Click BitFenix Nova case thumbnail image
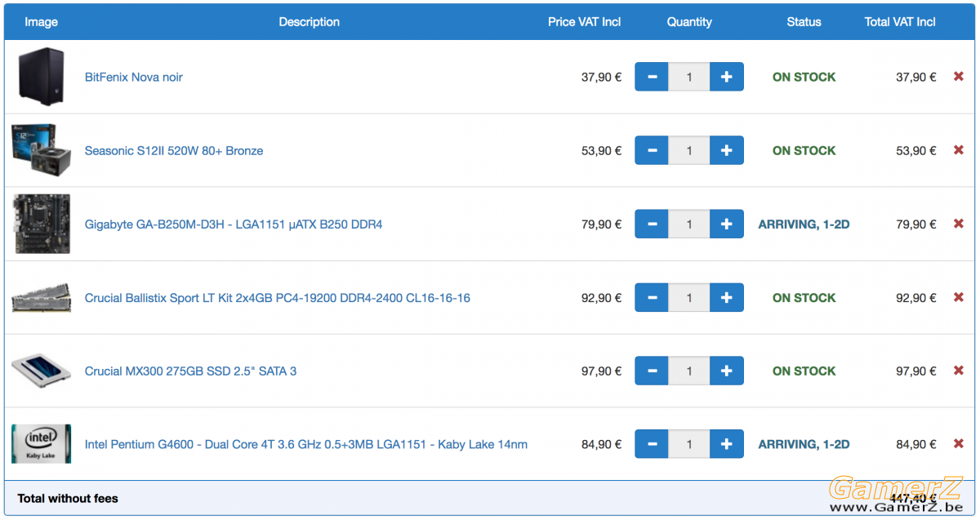 tap(41, 76)
